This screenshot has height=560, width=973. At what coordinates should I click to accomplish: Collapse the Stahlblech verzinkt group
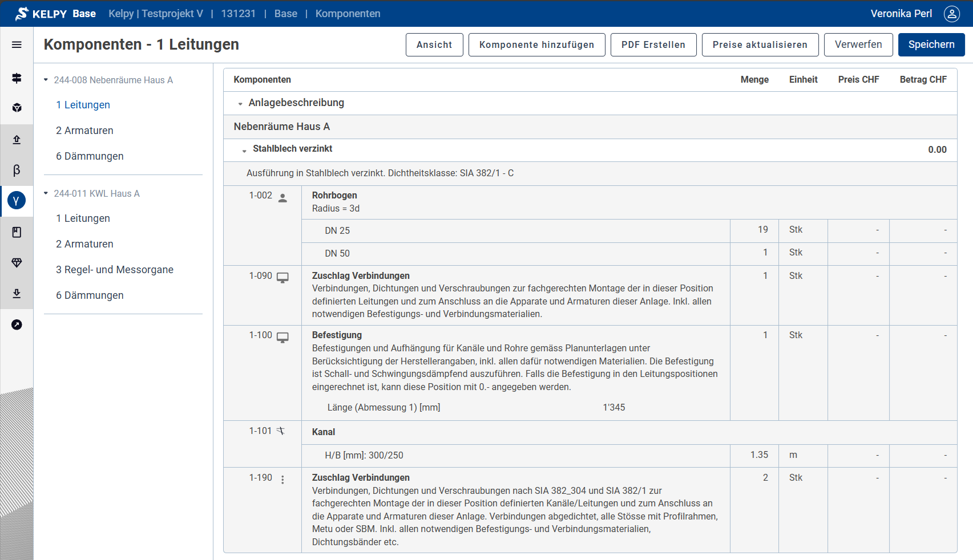coord(244,151)
